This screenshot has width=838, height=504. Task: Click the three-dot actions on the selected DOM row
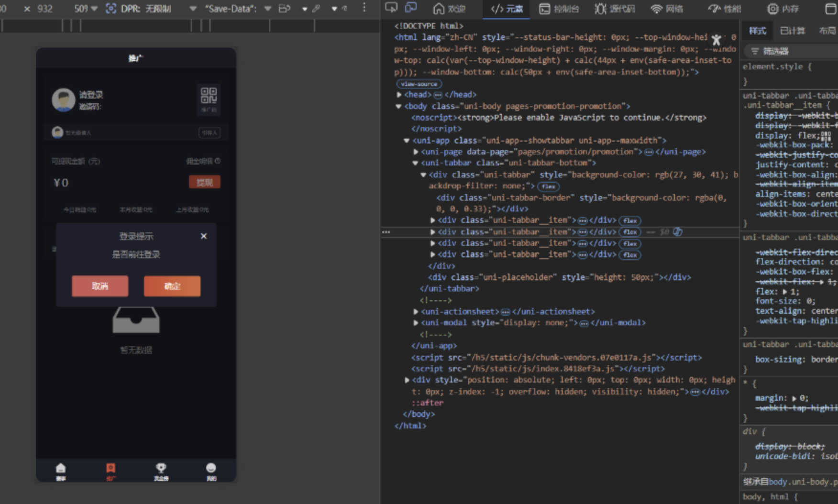[x=386, y=232]
